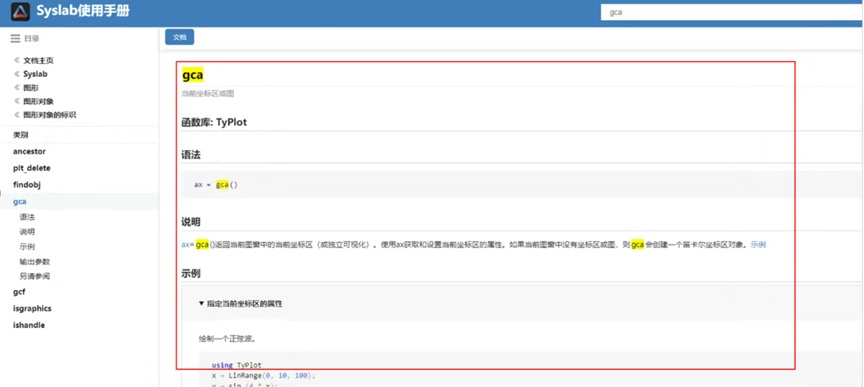Viewport: 864px width, 387px height.
Task: Jump to 语法 section in sidebar
Action: pos(27,217)
